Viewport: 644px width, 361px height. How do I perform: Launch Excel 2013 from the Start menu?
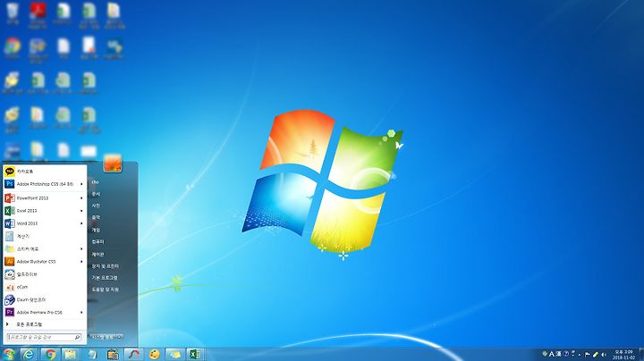coord(45,211)
